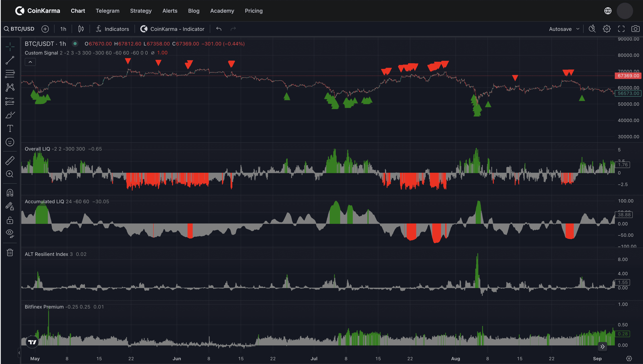The image size is (643, 364).
Task: Select the ALT Resilient Index legend
Action: [x=46, y=254]
